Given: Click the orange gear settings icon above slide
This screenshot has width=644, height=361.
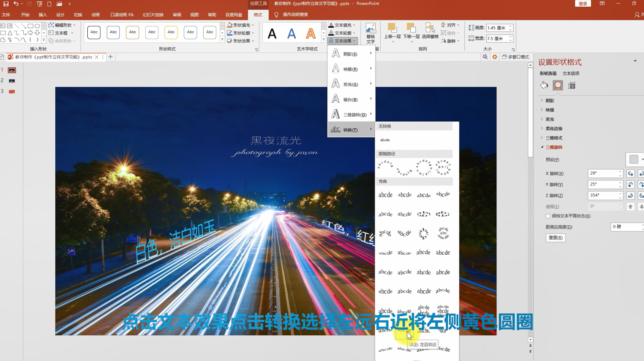Looking at the screenshot, I should pos(495,57).
